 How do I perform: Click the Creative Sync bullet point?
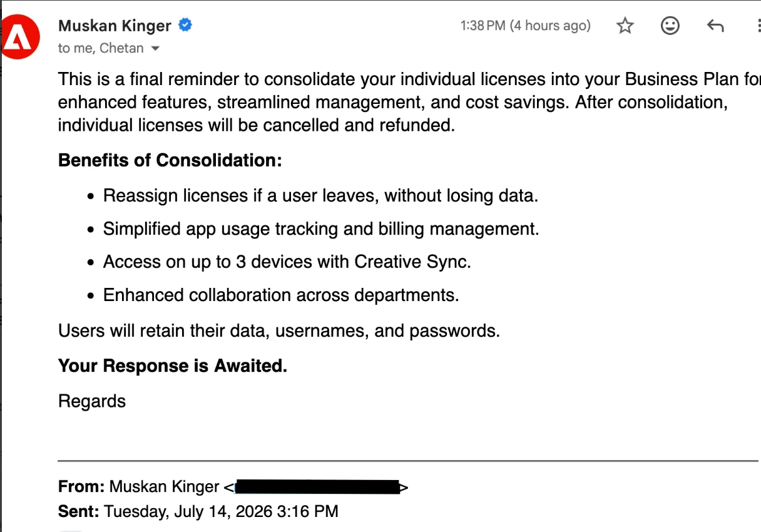(287, 262)
